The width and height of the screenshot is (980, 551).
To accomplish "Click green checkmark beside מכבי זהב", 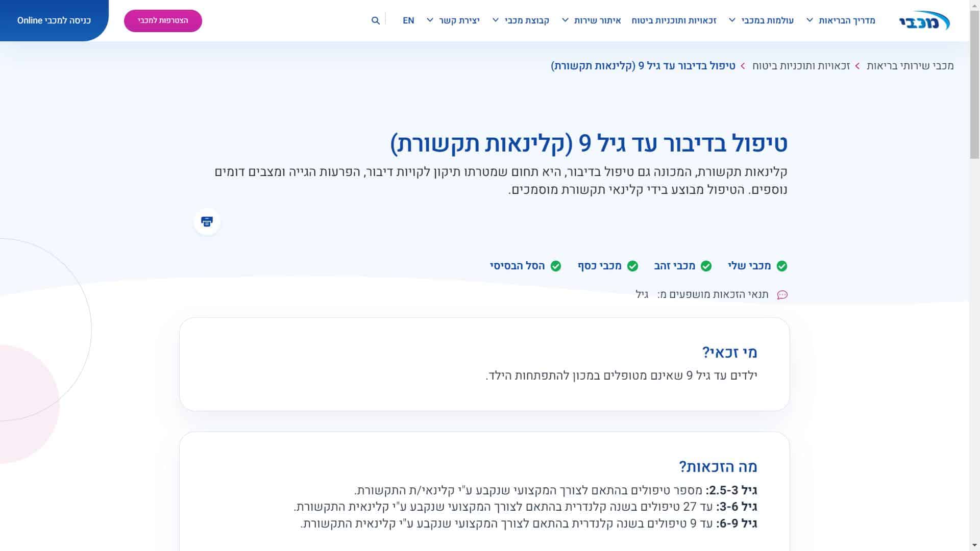I will (x=706, y=266).
